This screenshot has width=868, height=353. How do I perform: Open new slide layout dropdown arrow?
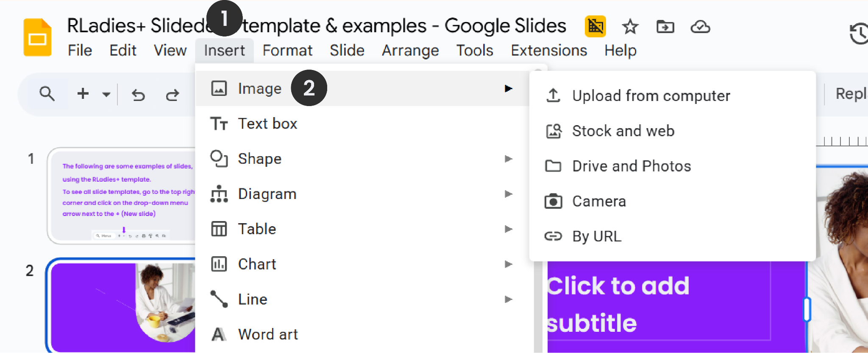tap(106, 94)
